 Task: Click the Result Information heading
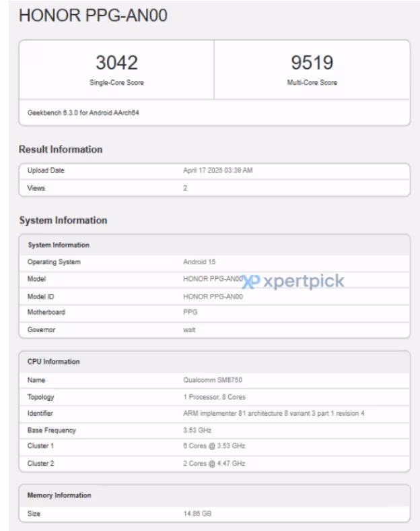point(61,150)
